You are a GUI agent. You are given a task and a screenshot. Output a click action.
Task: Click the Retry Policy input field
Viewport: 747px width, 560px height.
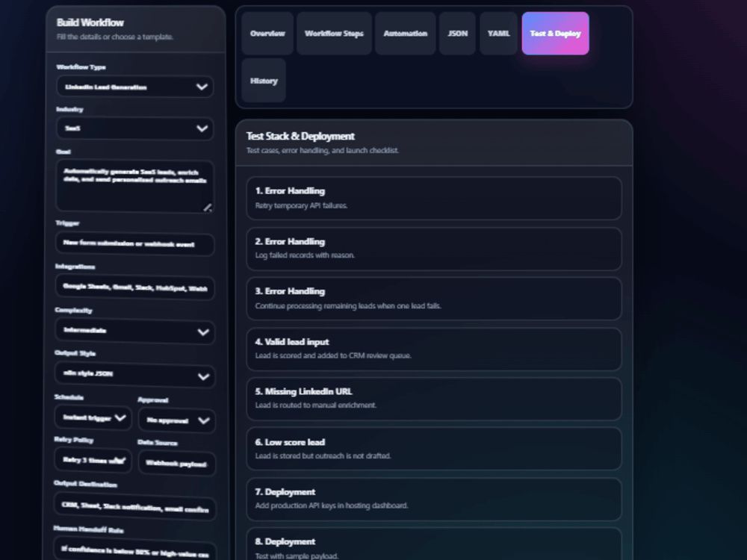click(x=93, y=461)
